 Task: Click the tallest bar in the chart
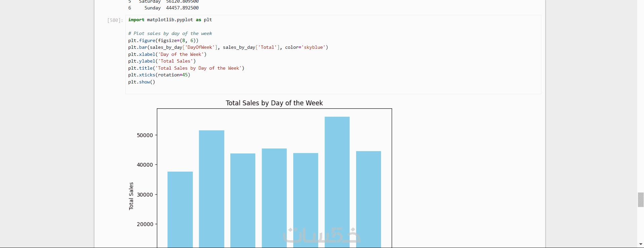point(337,182)
